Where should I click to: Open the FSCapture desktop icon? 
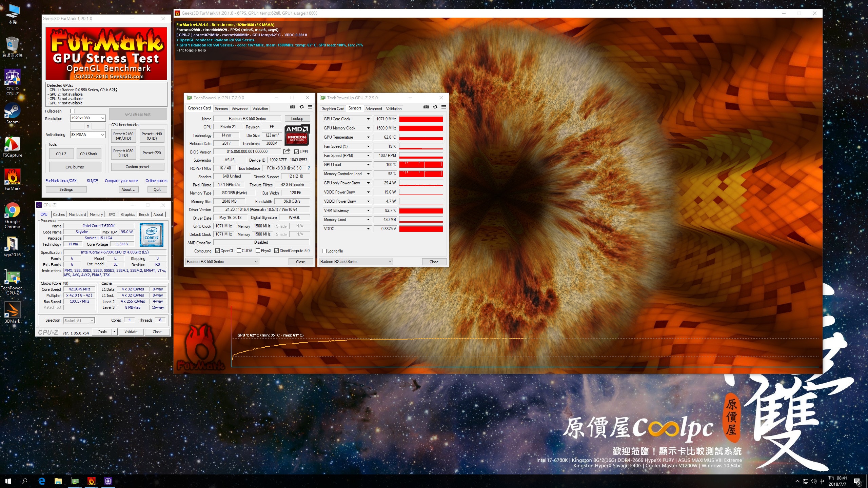click(x=13, y=147)
